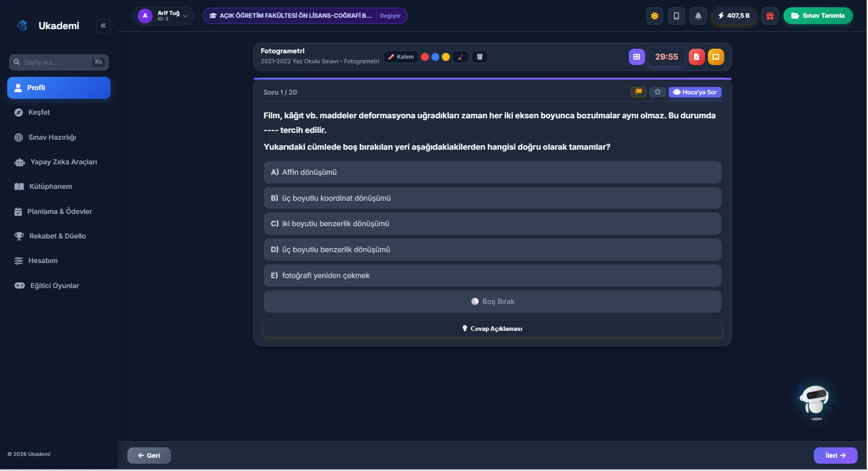
Task: Select the Kalem pen tool
Action: coord(401,57)
